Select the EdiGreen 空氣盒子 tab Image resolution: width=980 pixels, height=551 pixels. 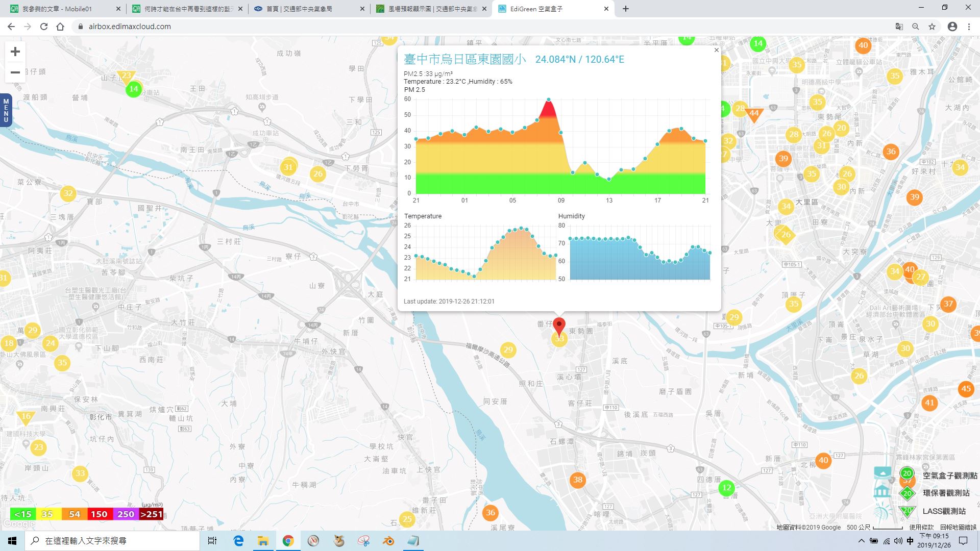[553, 9]
